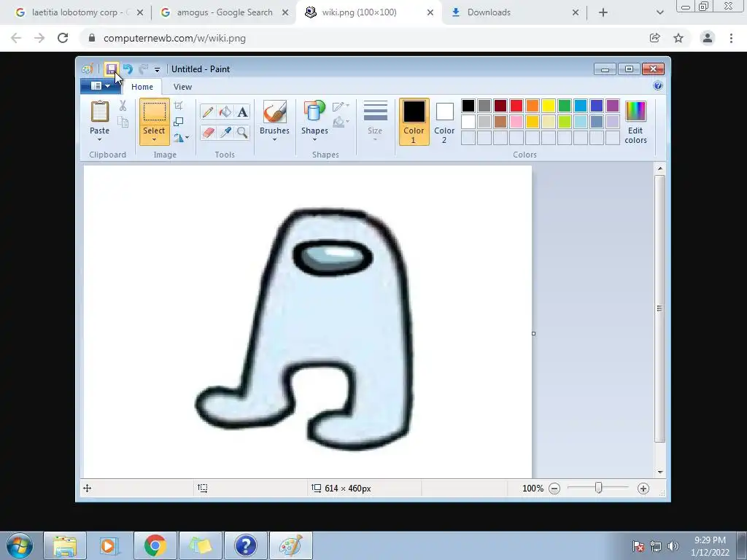Viewport: 747px width, 560px height.
Task: Click the zoom out minus button
Action: click(x=554, y=489)
